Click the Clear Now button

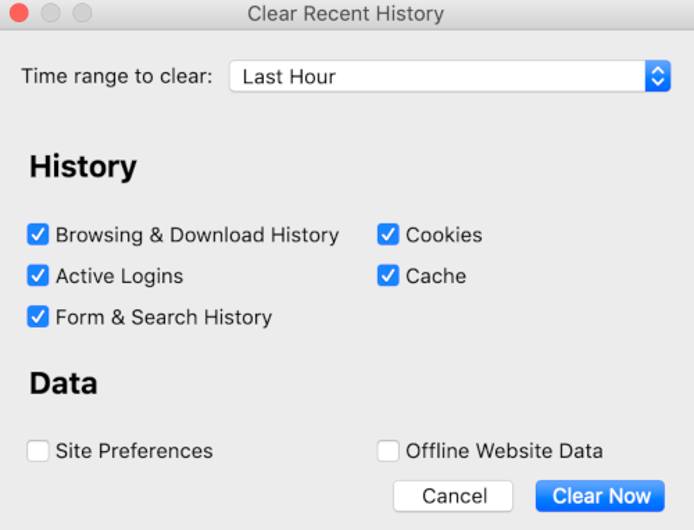601,496
